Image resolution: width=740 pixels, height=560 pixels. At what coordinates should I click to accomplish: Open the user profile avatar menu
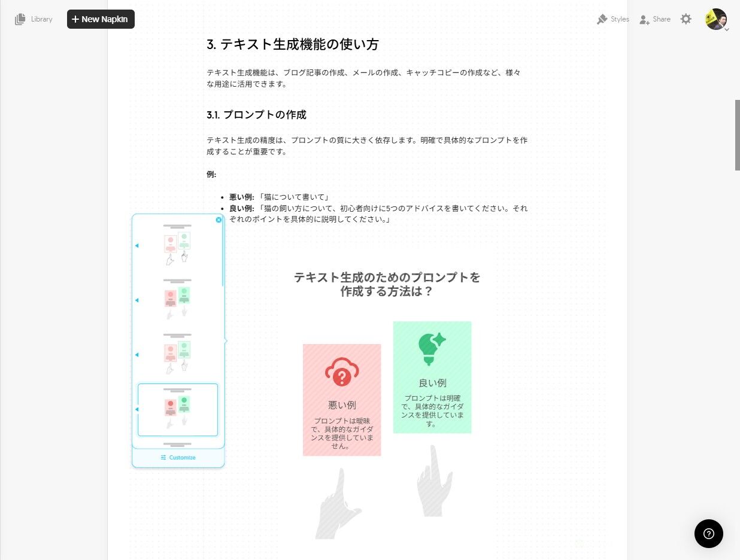[x=716, y=19]
